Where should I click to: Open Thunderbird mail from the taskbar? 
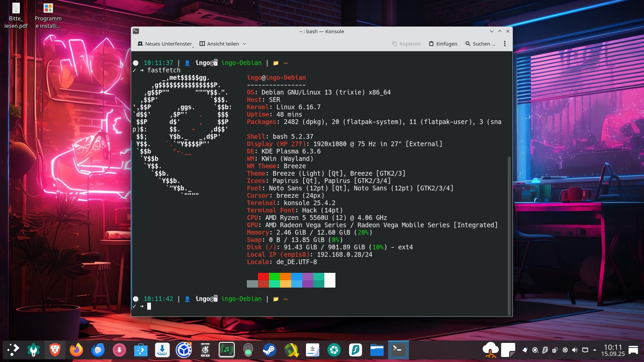[98, 350]
